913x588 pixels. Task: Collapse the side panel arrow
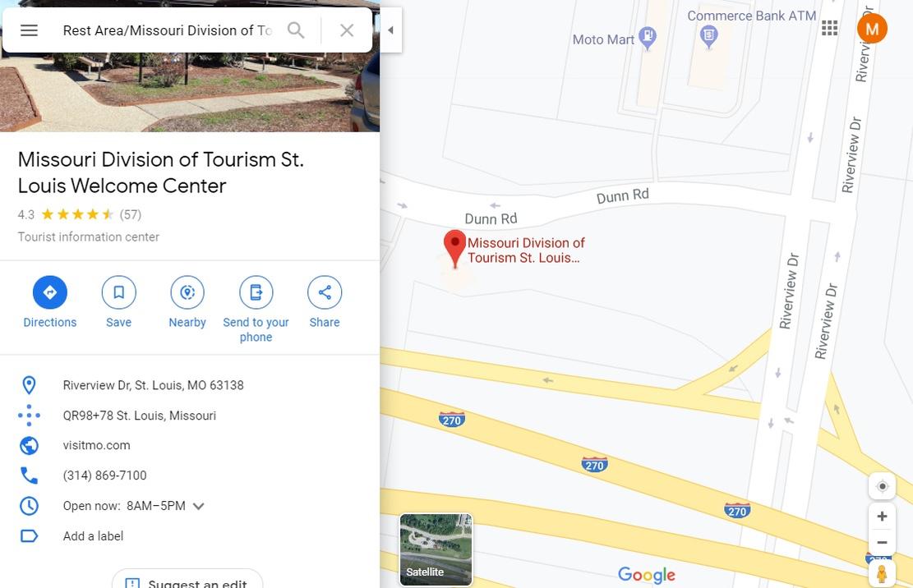pyautogui.click(x=390, y=30)
